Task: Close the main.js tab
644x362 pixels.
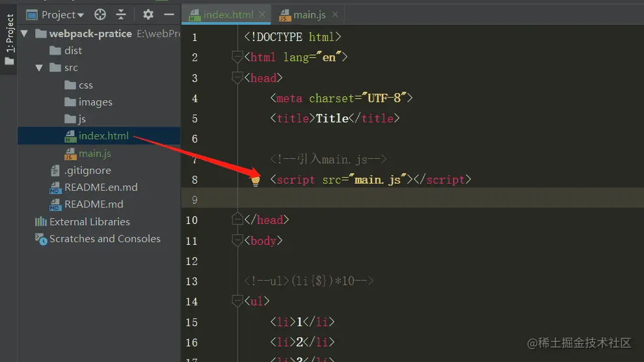Action: coord(335,14)
